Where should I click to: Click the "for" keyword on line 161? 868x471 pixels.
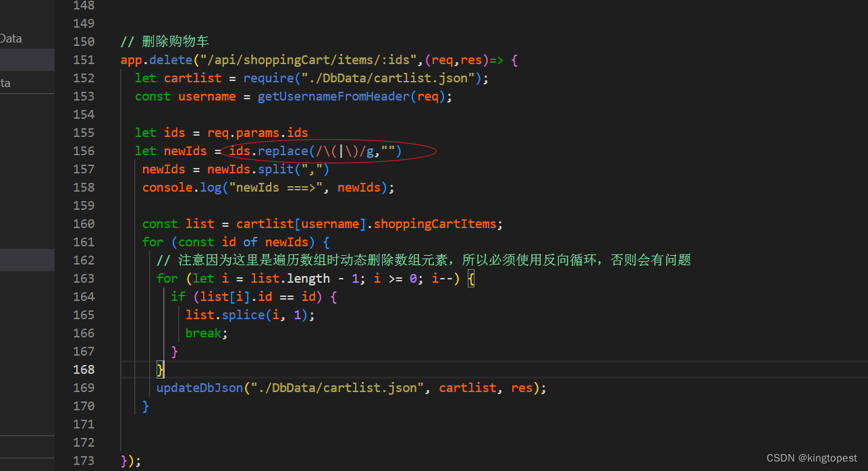point(153,242)
